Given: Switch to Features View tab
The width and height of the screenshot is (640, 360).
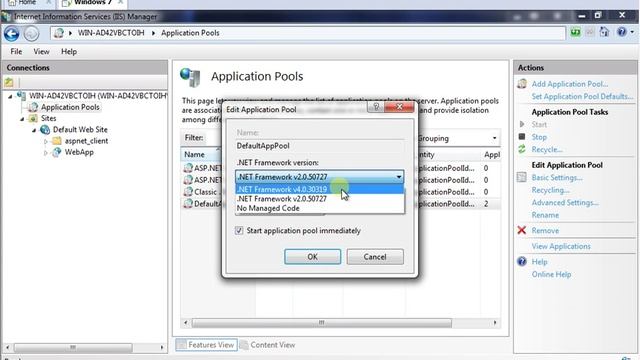Looking at the screenshot, I should point(207,345).
